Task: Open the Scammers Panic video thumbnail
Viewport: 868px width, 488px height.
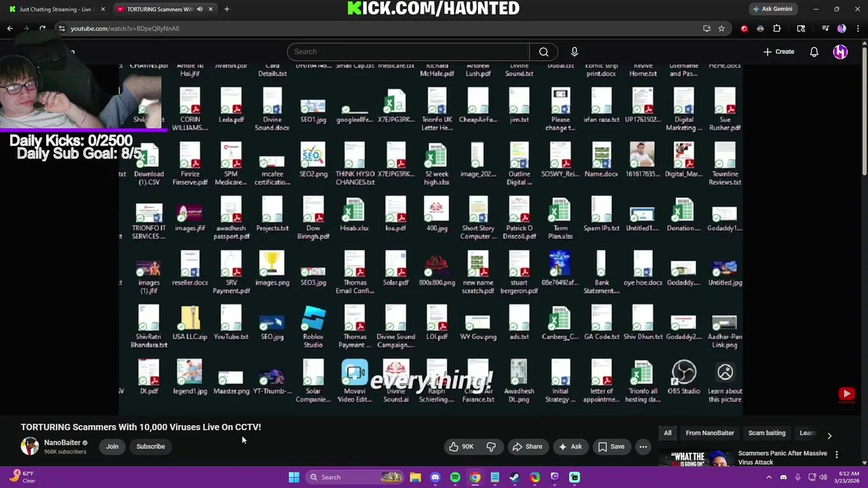Action: [x=696, y=458]
